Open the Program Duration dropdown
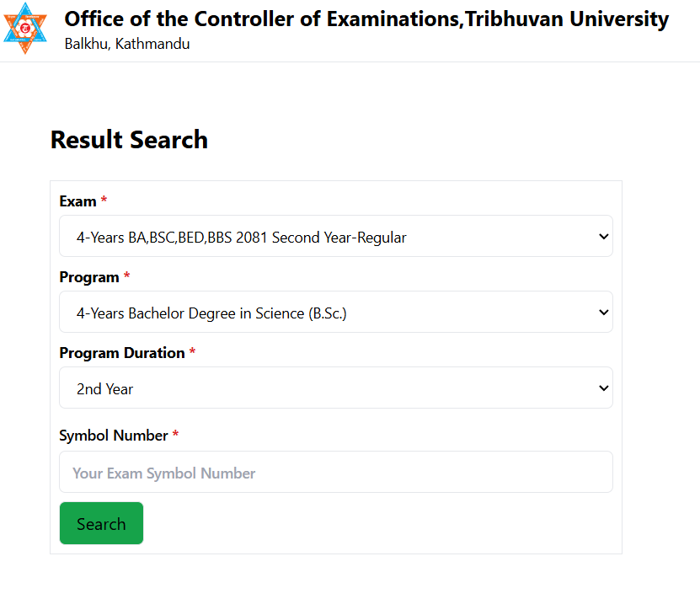This screenshot has height=599, width=700. 336,388
